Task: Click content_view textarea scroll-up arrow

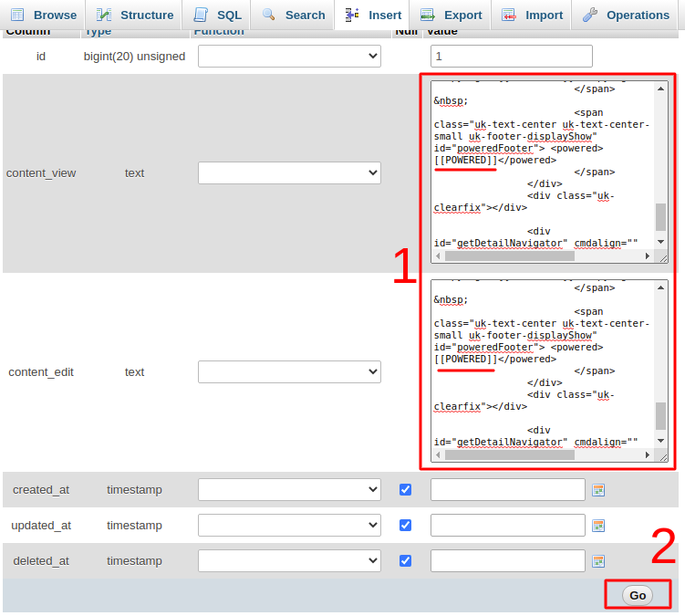Action: pos(660,89)
